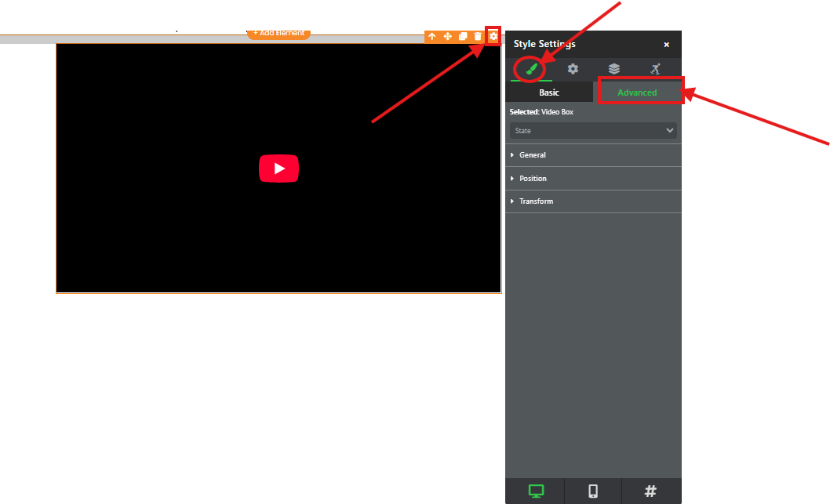Delete the element with the trash icon
Screen dimensions: 830x504
pyautogui.click(x=478, y=37)
